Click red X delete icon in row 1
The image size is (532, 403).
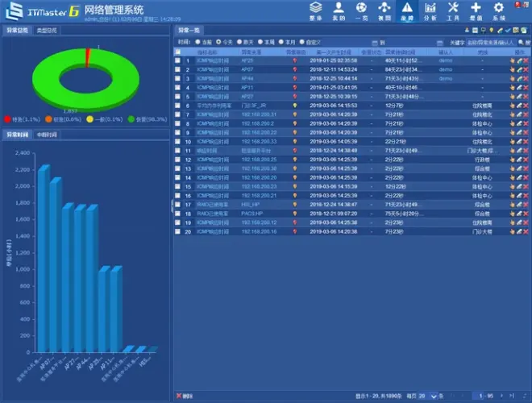tap(526, 60)
